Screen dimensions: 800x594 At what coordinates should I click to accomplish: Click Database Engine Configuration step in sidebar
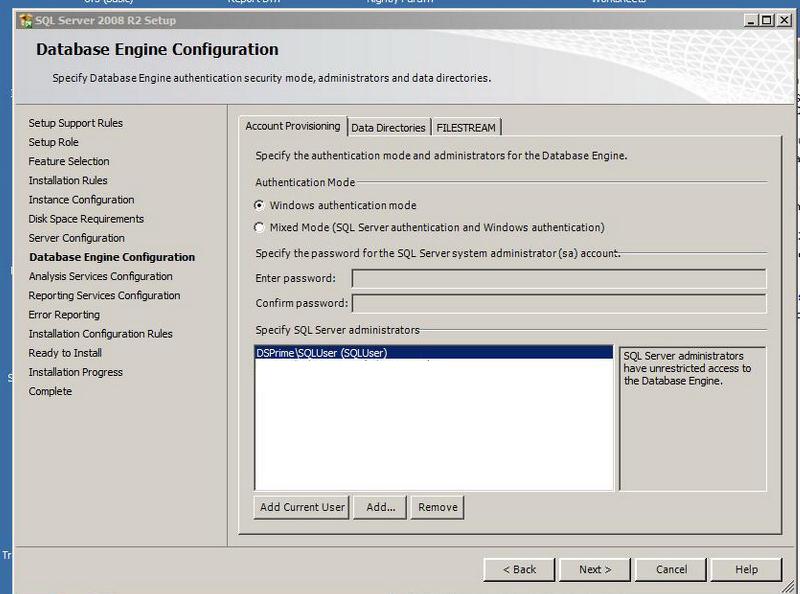point(112,257)
